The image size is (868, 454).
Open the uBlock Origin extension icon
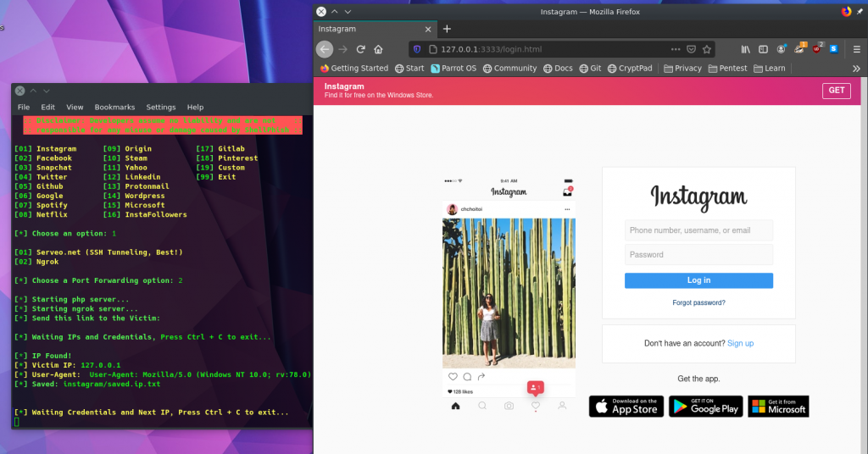(817, 48)
